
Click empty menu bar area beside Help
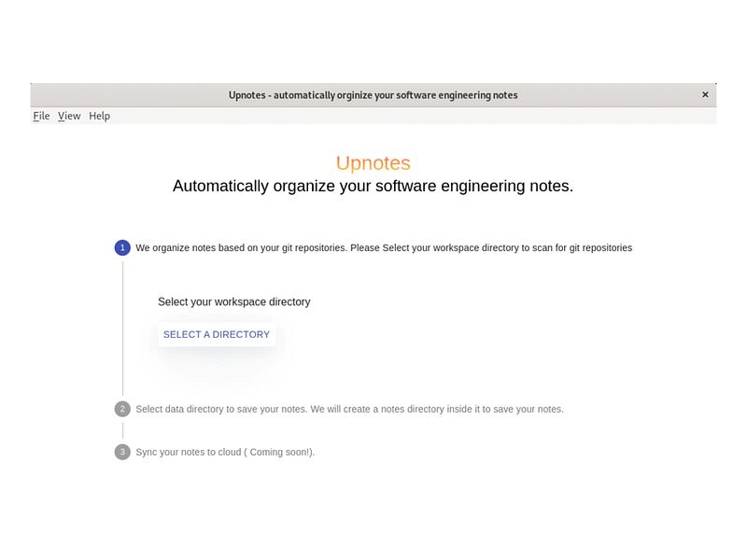(x=410, y=116)
